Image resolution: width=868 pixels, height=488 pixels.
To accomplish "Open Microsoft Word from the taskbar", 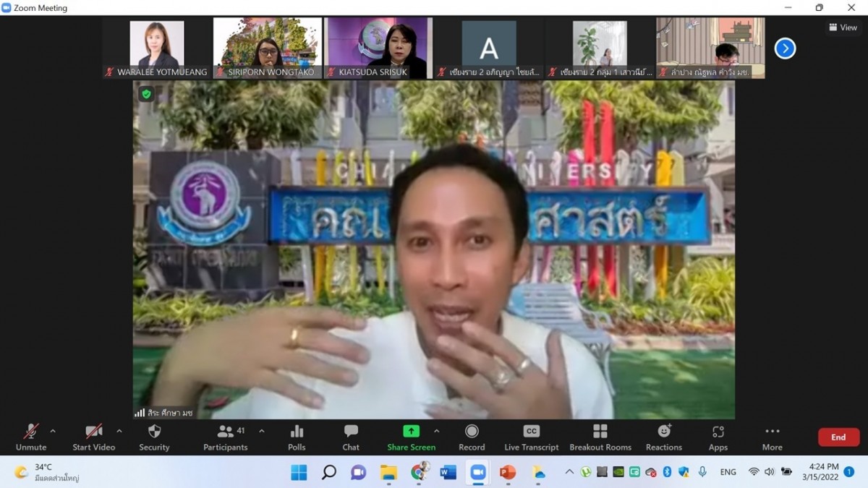I will click(x=448, y=472).
